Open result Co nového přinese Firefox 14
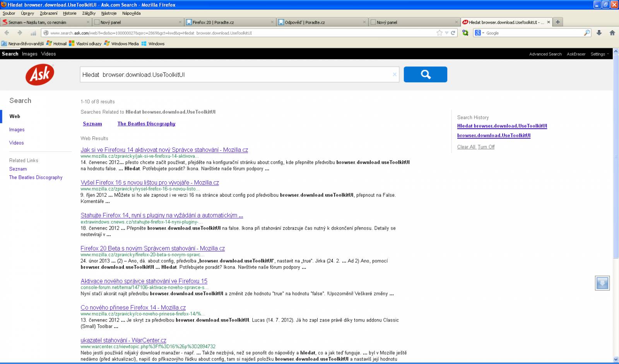This screenshot has height=364, width=619. click(x=133, y=308)
